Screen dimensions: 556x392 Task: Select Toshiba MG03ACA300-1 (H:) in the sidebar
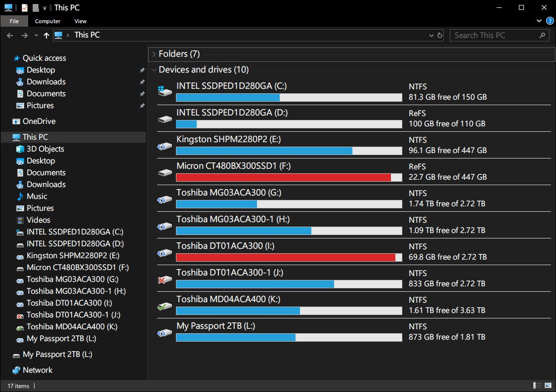coord(76,291)
